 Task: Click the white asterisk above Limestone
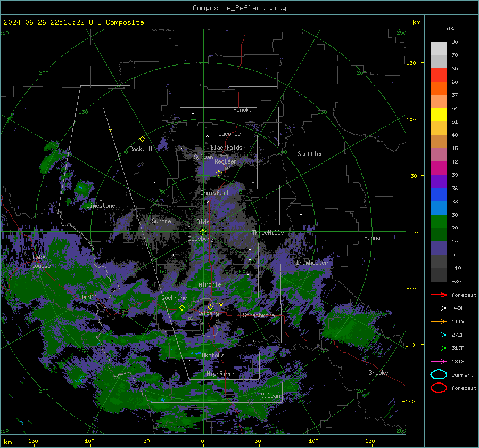[101, 201]
